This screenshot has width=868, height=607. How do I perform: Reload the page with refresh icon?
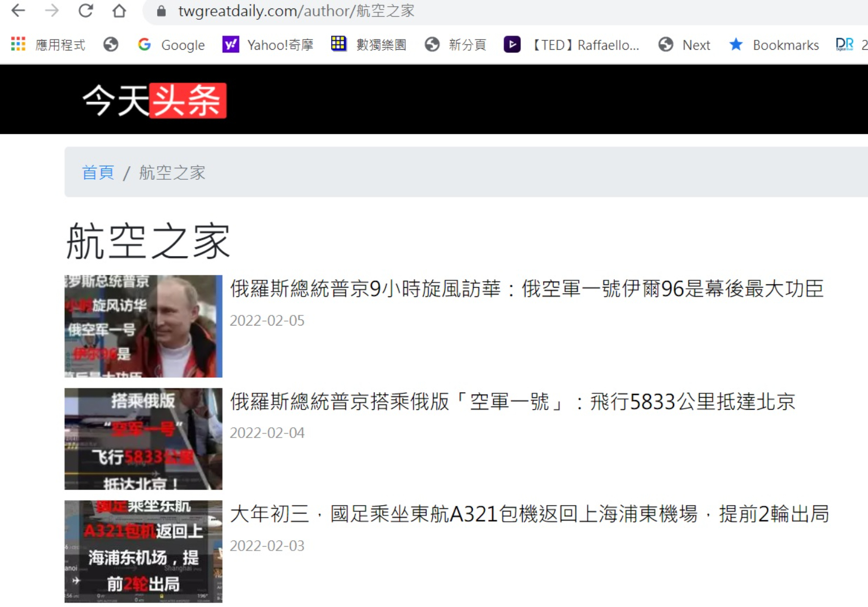(x=86, y=11)
